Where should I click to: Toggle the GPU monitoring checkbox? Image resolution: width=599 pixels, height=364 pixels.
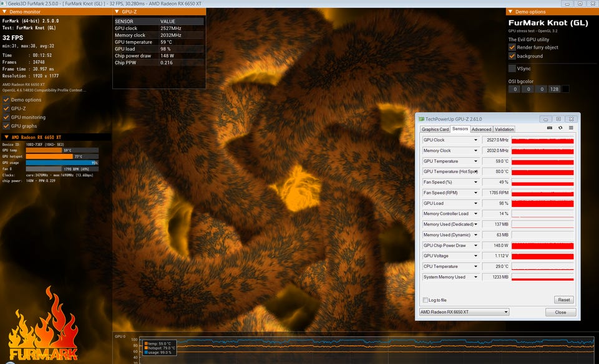click(x=6, y=117)
